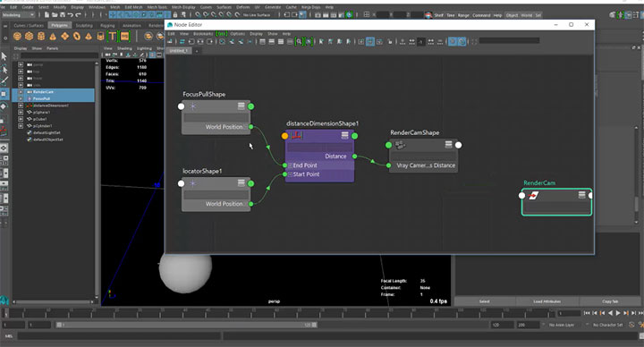Click the Redo arrow icon

pyautogui.click(x=78, y=15)
